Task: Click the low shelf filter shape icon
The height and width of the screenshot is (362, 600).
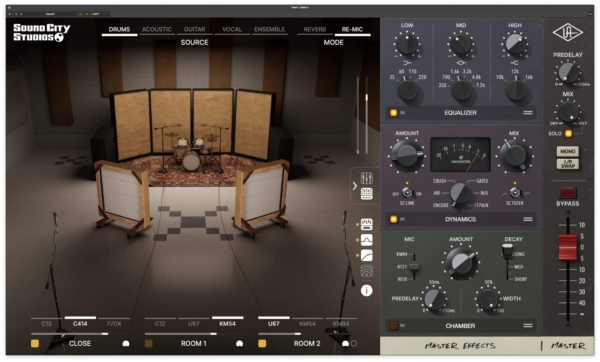Action: click(x=407, y=62)
